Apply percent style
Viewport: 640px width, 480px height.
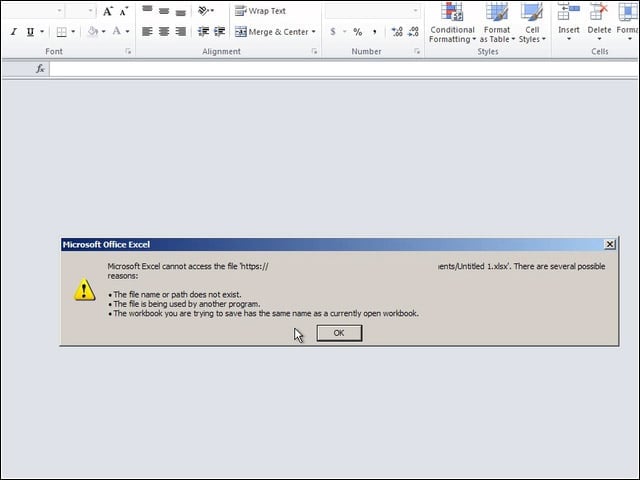click(x=358, y=32)
